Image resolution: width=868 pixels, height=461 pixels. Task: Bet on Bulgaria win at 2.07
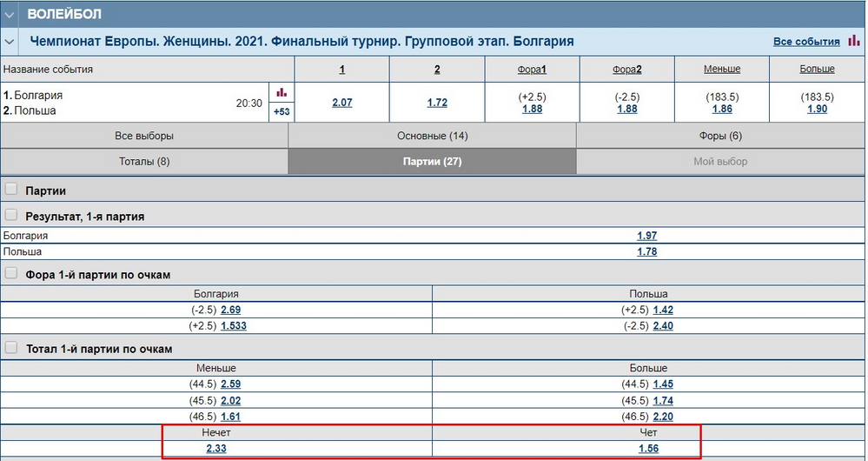pyautogui.click(x=342, y=103)
